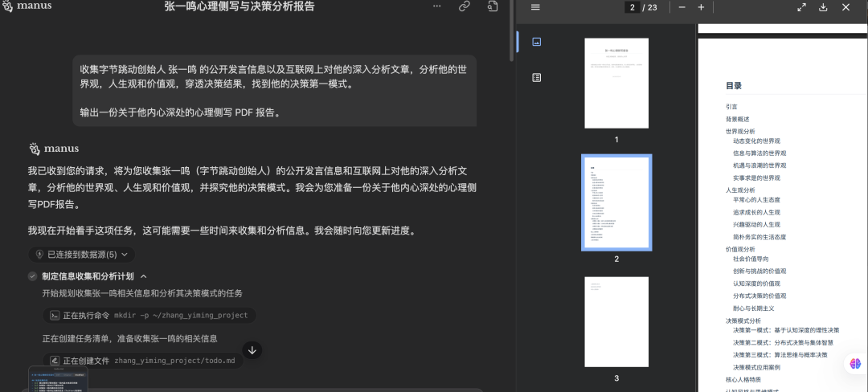Viewport: 868px width, 392px height.
Task: Go to 人生观分析 in the table of contents
Action: tap(740, 190)
